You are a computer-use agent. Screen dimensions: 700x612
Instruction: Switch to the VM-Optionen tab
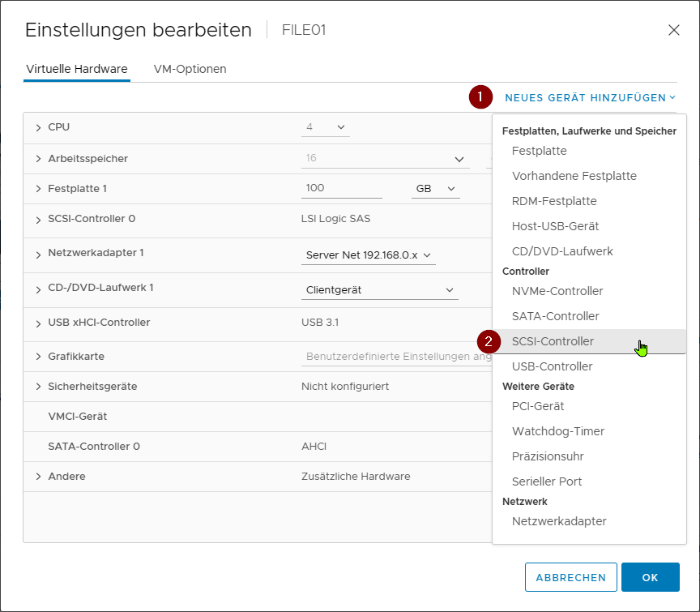[x=190, y=69]
